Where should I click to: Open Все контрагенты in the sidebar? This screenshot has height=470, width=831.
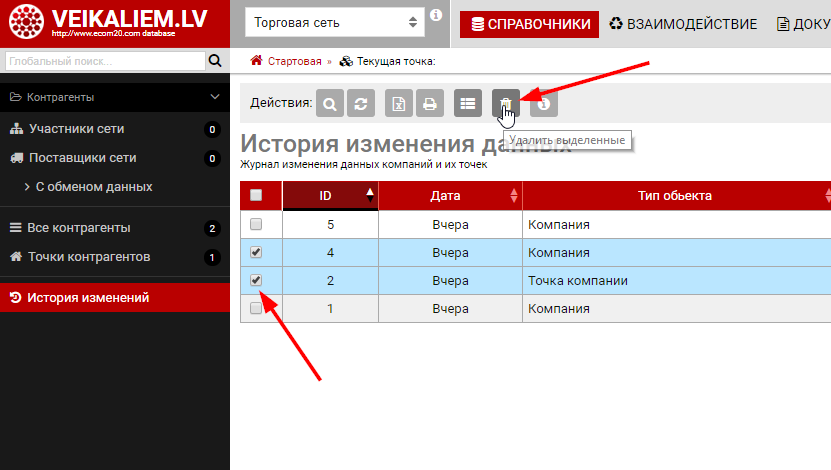[x=79, y=228]
